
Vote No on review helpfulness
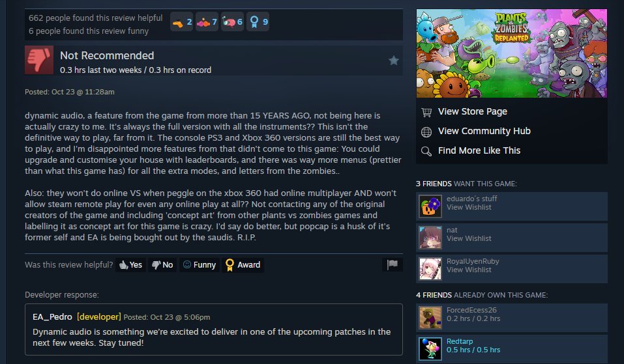tap(162, 264)
